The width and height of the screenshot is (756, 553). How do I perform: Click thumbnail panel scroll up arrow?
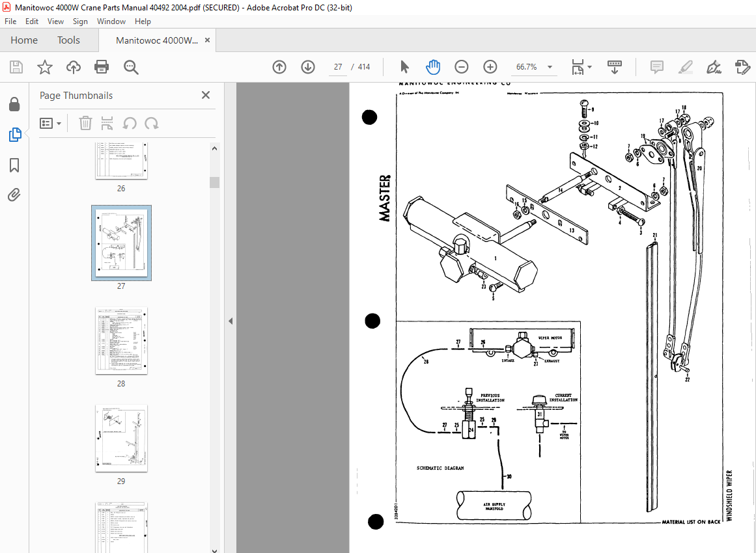pos(214,149)
